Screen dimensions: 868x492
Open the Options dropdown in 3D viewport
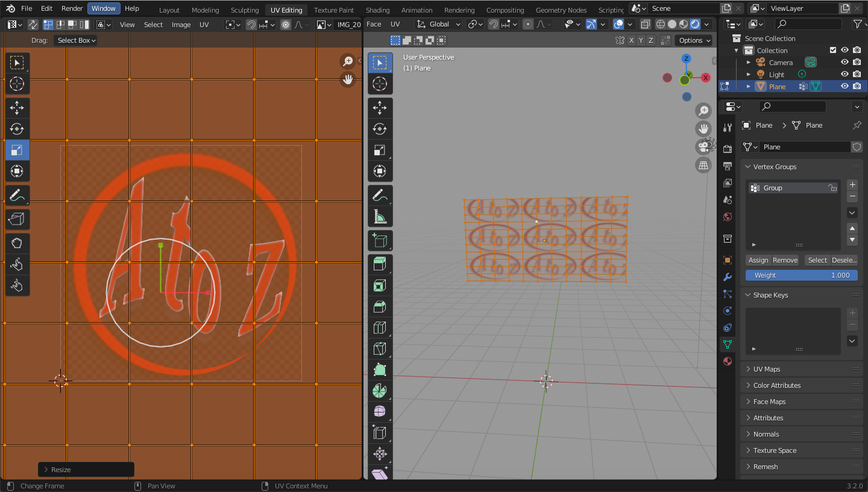pos(693,40)
